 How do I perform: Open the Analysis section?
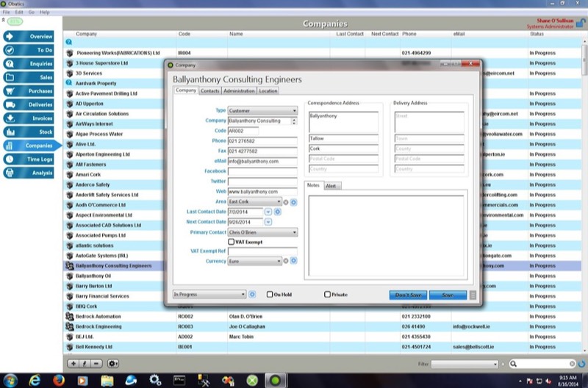click(x=29, y=173)
